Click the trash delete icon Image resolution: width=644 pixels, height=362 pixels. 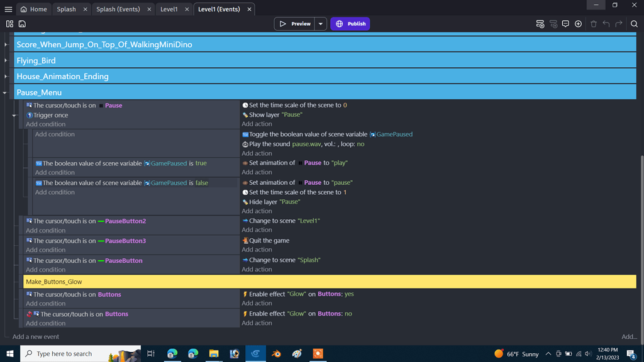click(x=594, y=24)
